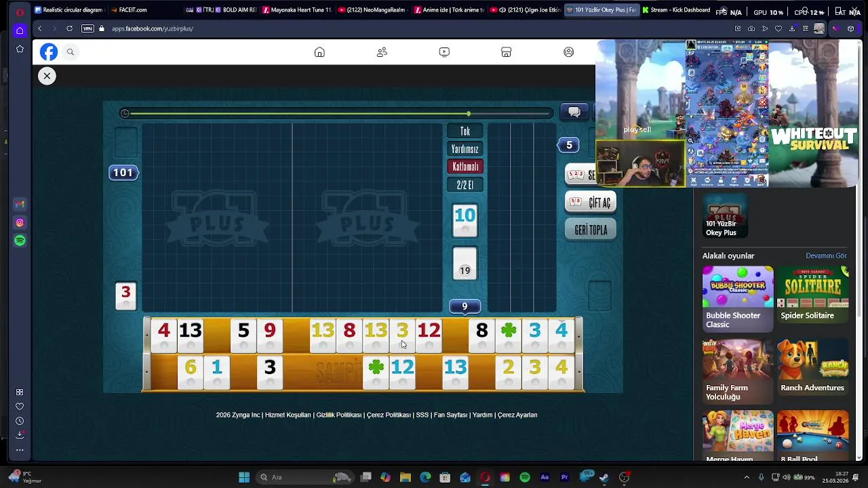Switch to the Stream - Kick Dashboard tab
Image resolution: width=868 pixels, height=488 pixels.
click(x=676, y=10)
